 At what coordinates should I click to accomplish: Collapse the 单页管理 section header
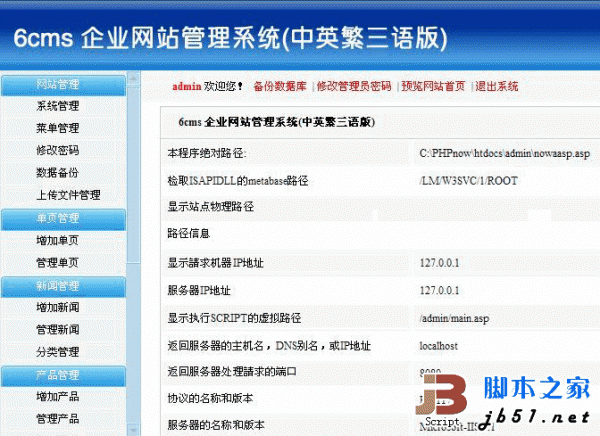coord(63,219)
